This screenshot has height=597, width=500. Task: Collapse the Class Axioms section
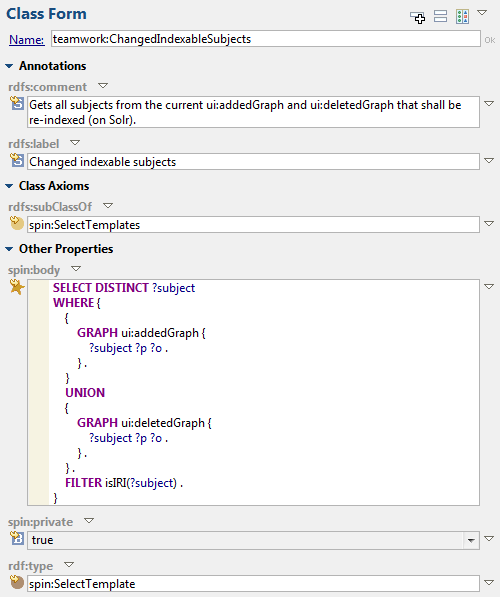click(9, 186)
